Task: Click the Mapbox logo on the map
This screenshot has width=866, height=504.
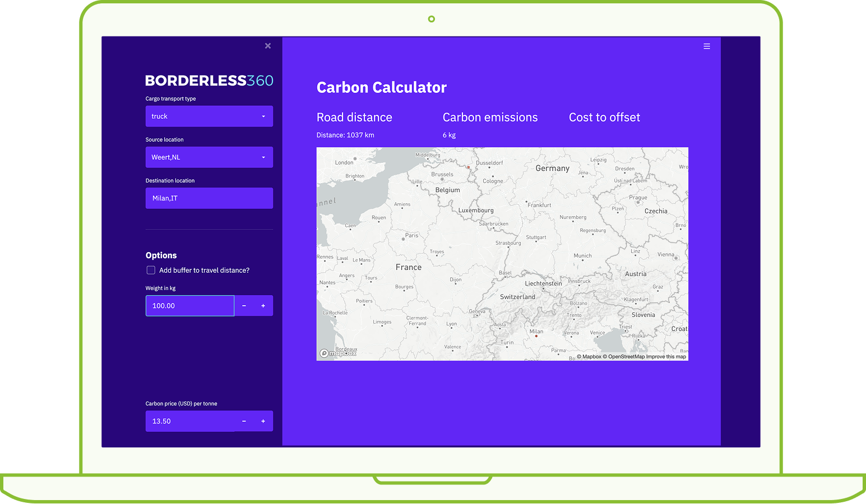Action: [339, 353]
